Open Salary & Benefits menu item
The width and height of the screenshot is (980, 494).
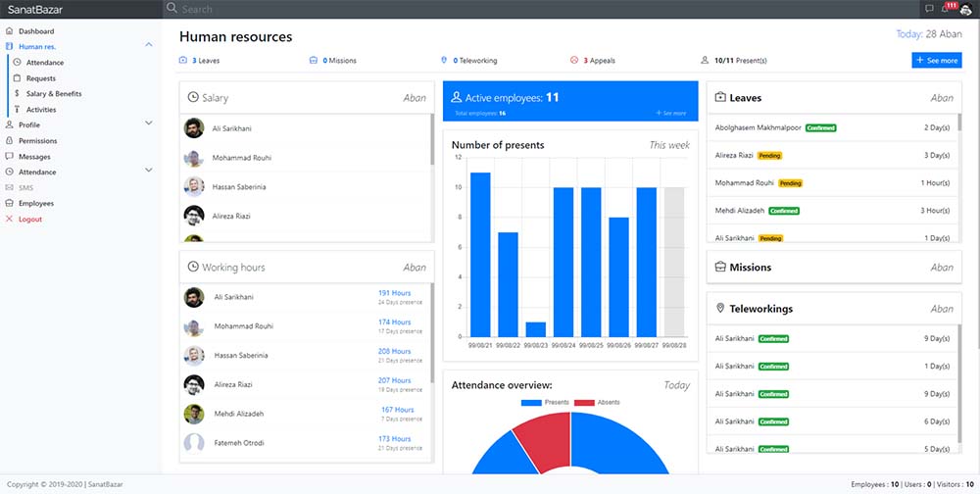pos(54,94)
